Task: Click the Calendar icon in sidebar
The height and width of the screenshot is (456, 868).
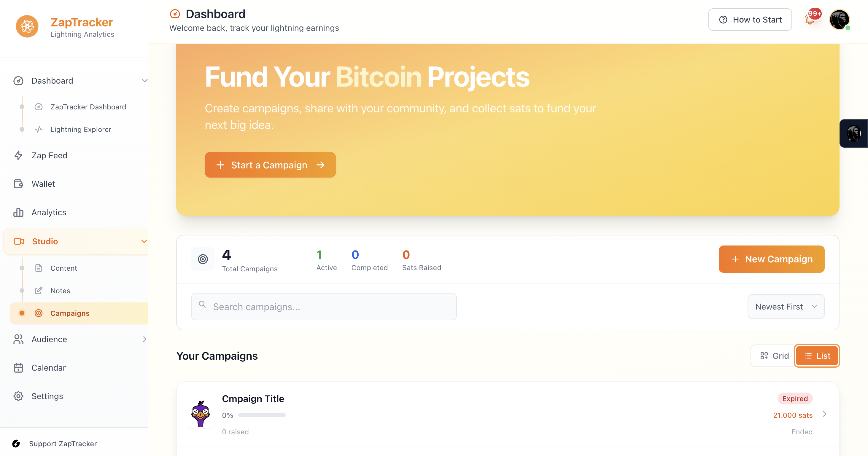Action: click(x=18, y=368)
